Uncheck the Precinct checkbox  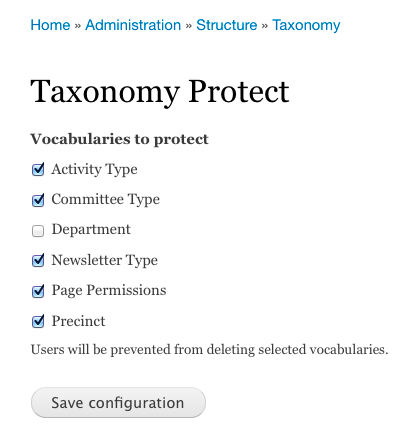click(38, 321)
